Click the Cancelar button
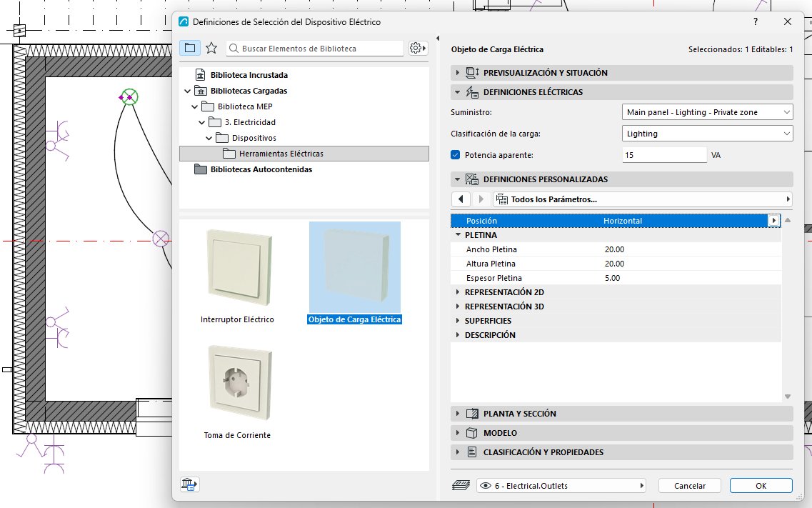Viewport: 812px width, 508px height. pos(690,486)
